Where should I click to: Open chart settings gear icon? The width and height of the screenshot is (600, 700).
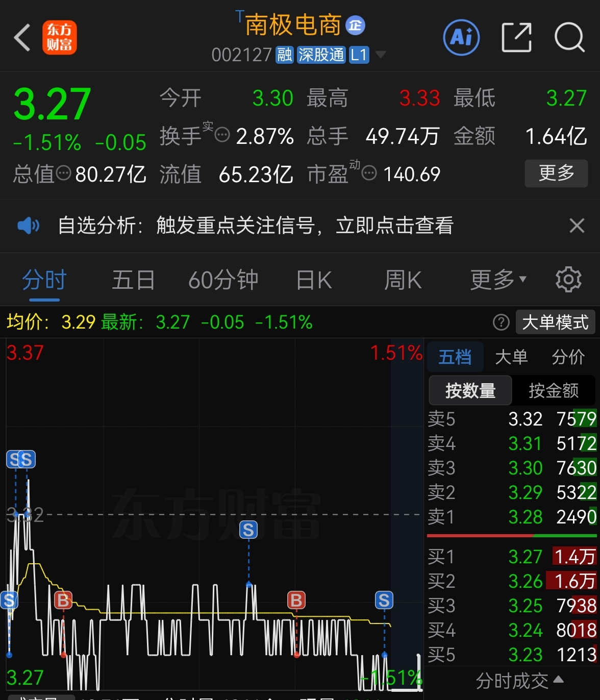point(568,280)
